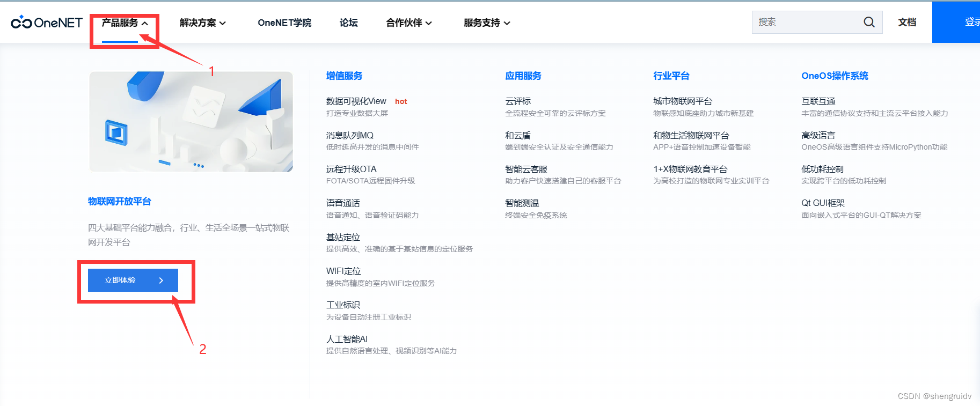Viewport: 980px width, 406px height.
Task: Click the IoT platform illustration thumbnail
Action: [191, 122]
